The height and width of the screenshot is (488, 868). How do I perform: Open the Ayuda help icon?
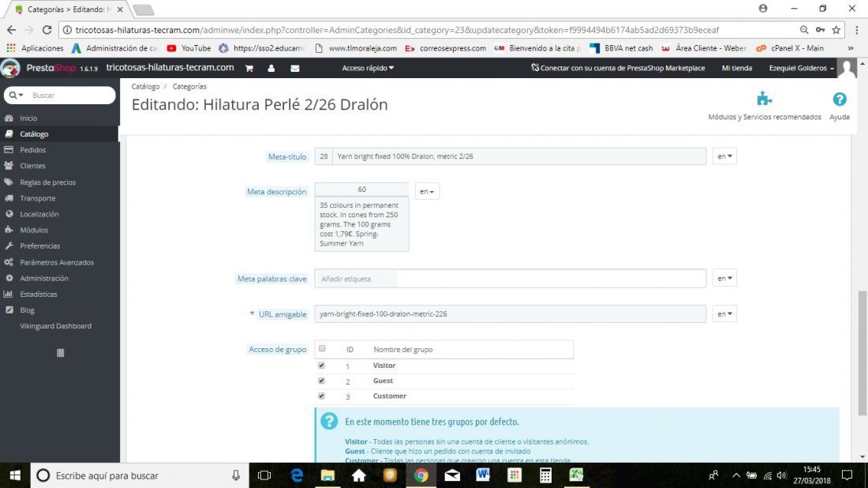point(840,99)
